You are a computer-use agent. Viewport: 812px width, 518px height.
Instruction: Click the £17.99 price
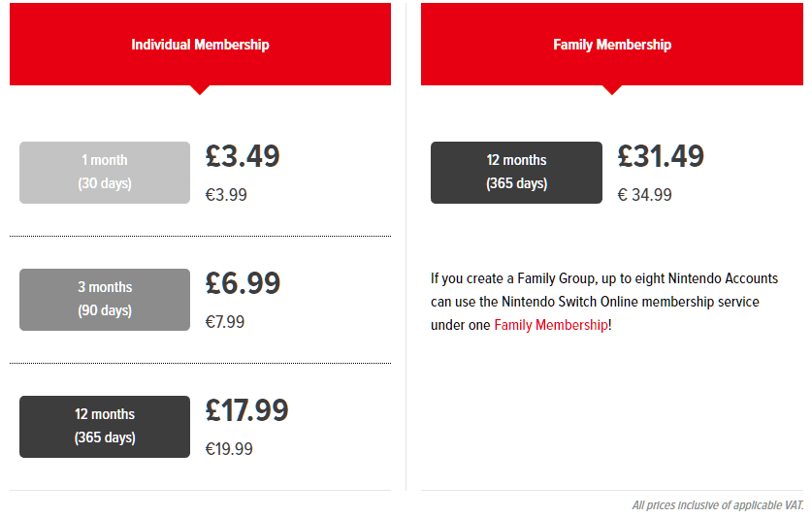pos(246,409)
